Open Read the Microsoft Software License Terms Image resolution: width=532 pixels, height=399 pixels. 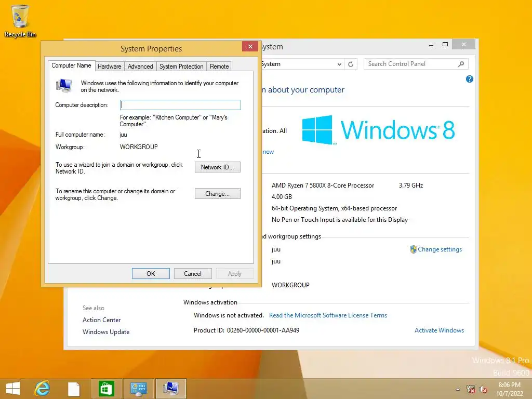pos(328,315)
